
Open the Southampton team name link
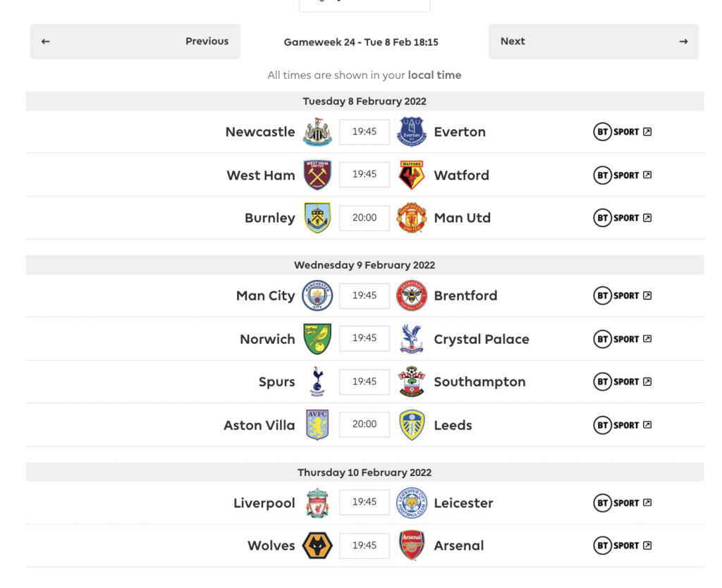(x=479, y=381)
